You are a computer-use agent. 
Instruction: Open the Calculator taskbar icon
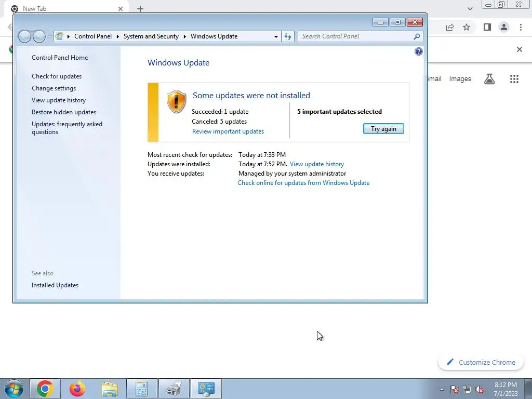tap(141, 389)
